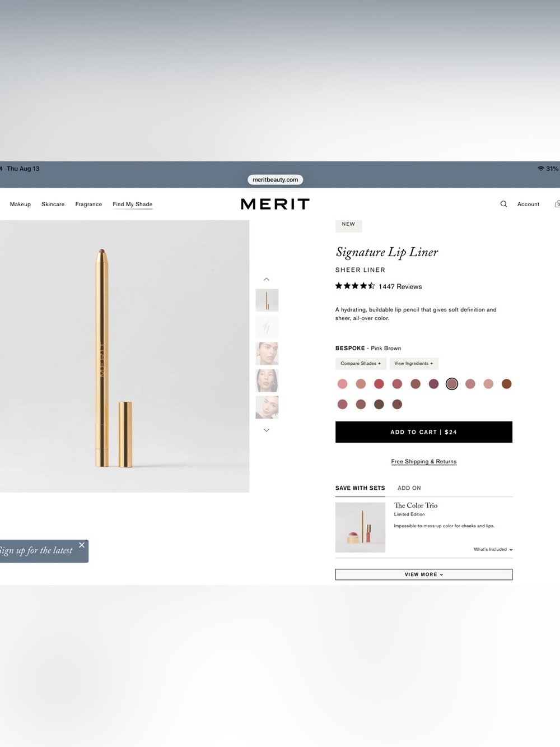The width and height of the screenshot is (560, 747).
Task: Open the shopping bag icon
Action: [x=557, y=204]
